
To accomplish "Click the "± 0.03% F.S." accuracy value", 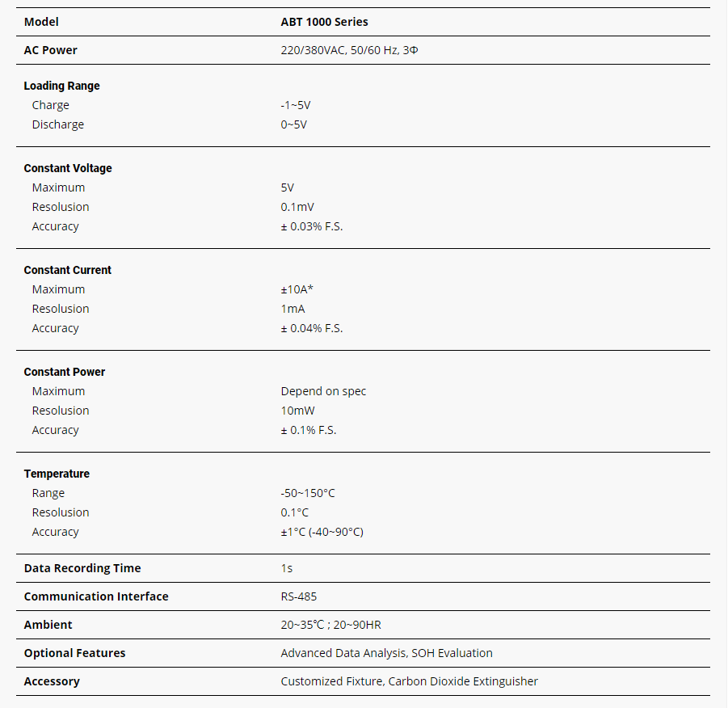I will pos(312,226).
